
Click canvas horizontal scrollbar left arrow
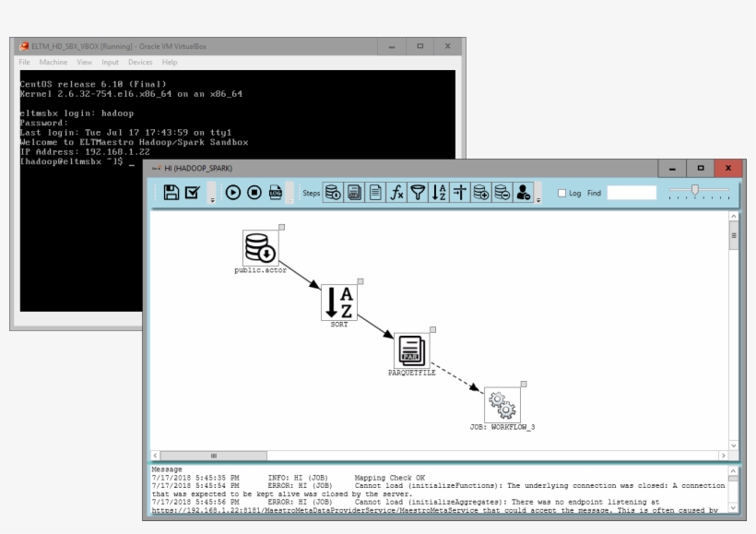coord(155,456)
